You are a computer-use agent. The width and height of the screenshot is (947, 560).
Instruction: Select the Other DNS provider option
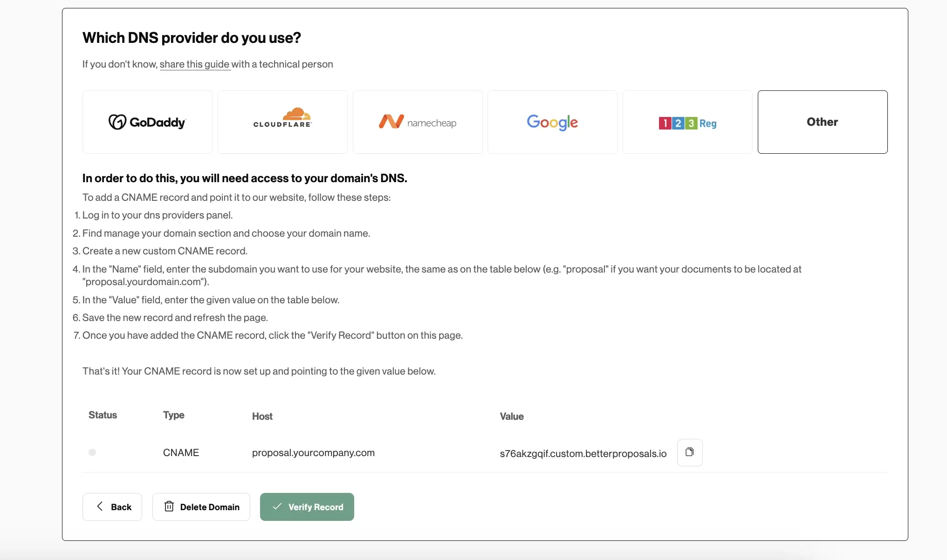click(x=822, y=122)
